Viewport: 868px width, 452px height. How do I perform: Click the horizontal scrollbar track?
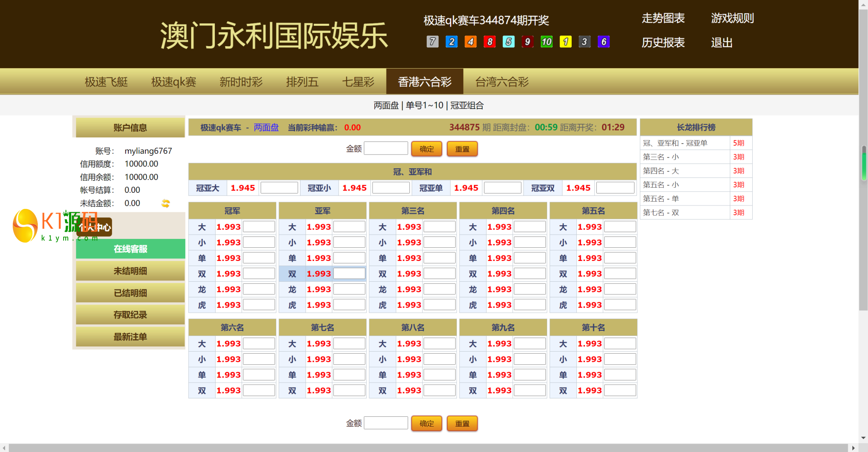click(428, 448)
